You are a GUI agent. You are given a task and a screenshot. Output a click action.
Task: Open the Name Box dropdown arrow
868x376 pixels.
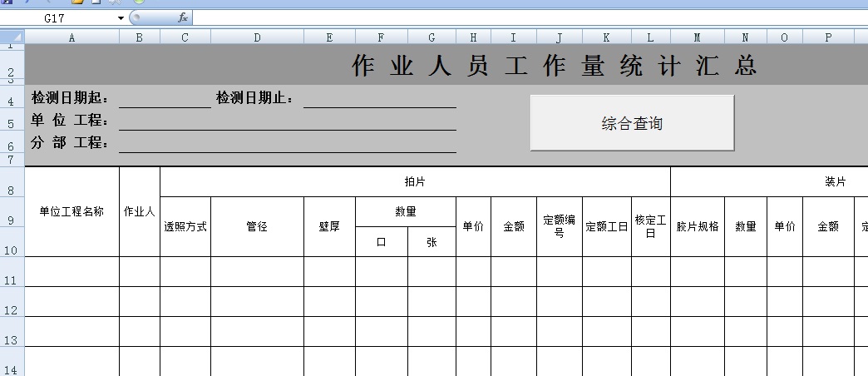point(121,17)
